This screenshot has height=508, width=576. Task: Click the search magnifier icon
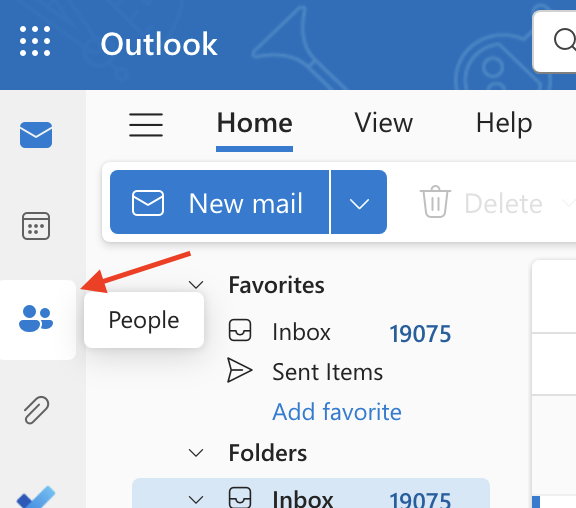pyautogui.click(x=564, y=40)
